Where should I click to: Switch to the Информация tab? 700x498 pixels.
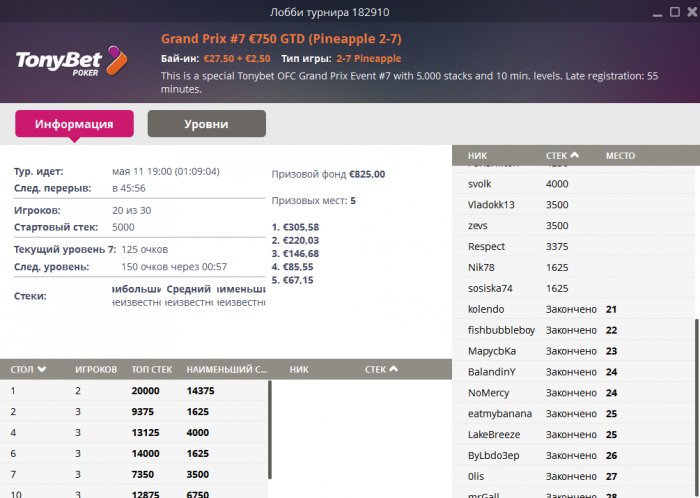(74, 124)
